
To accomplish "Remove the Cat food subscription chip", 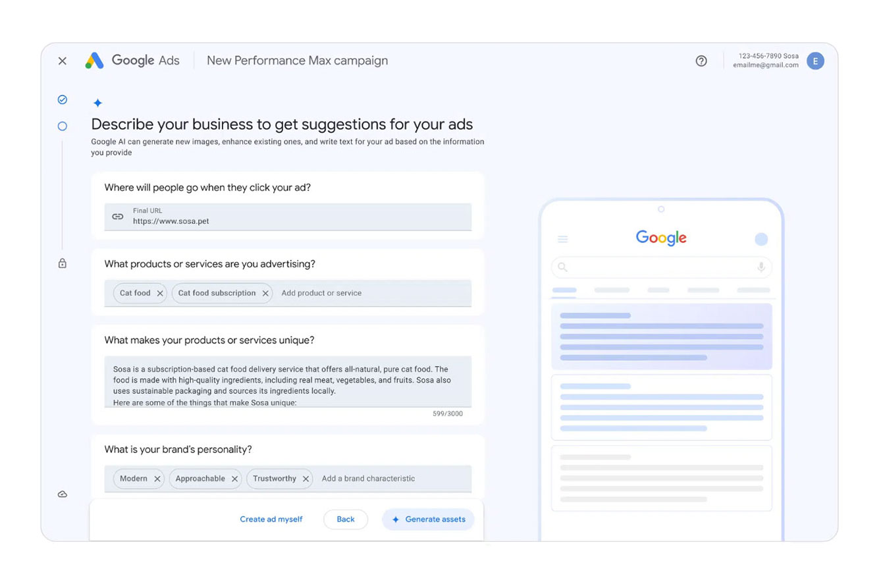I will click(266, 294).
